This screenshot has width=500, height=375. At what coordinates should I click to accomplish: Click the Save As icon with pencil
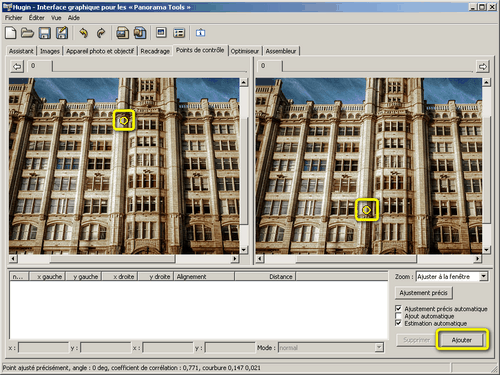pyautogui.click(x=62, y=33)
